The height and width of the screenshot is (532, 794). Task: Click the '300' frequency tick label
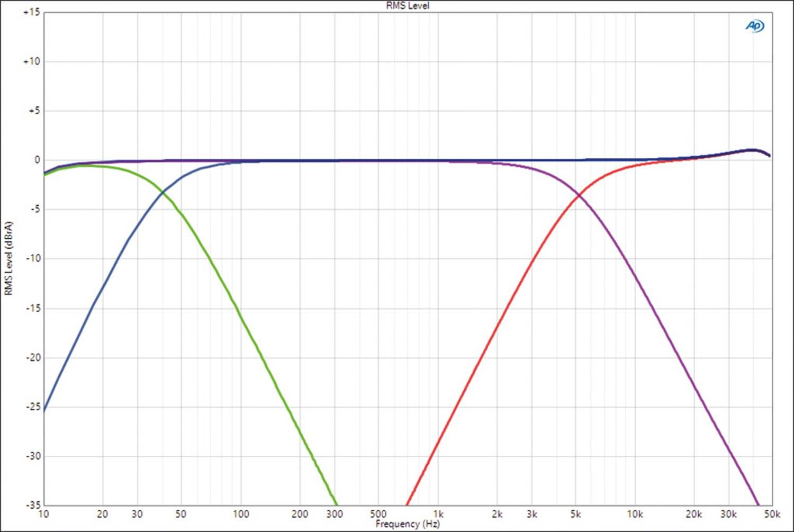335,514
